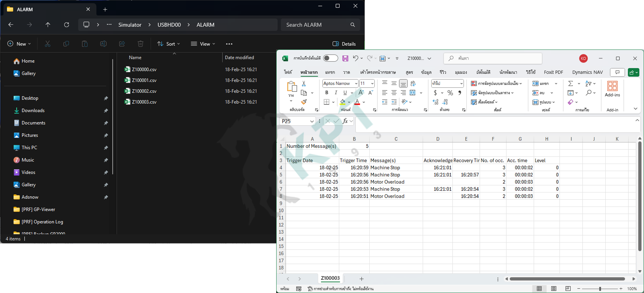
Task: Open the number format dropdown in Excel
Action: (461, 83)
